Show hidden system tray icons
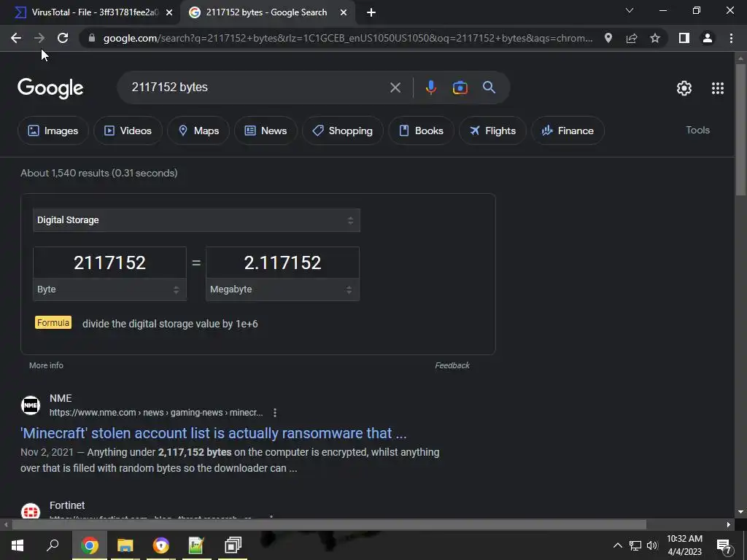Image resolution: width=747 pixels, height=560 pixels. (617, 545)
